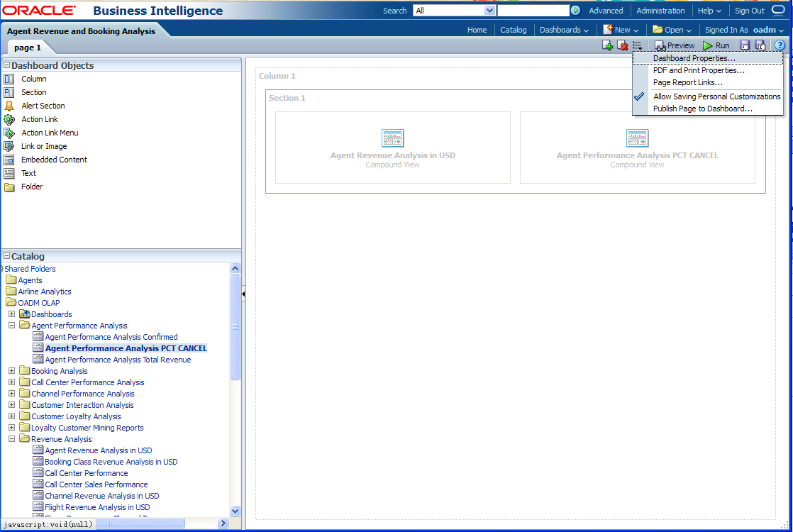This screenshot has width=793, height=532.
Task: Click the Add Dashboard Page icon
Action: [607, 45]
